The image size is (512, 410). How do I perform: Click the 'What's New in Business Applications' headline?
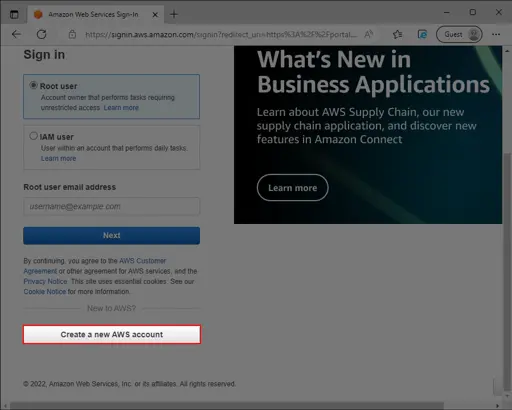(373, 72)
